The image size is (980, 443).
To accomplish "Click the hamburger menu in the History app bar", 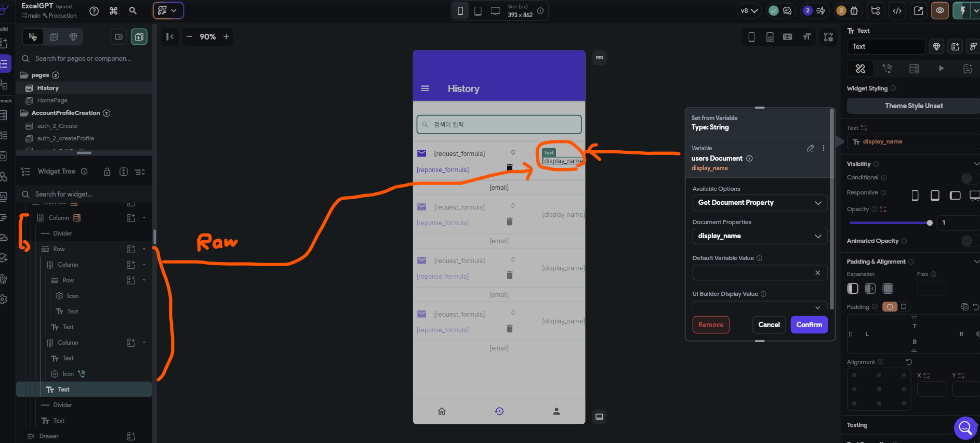I will point(425,88).
